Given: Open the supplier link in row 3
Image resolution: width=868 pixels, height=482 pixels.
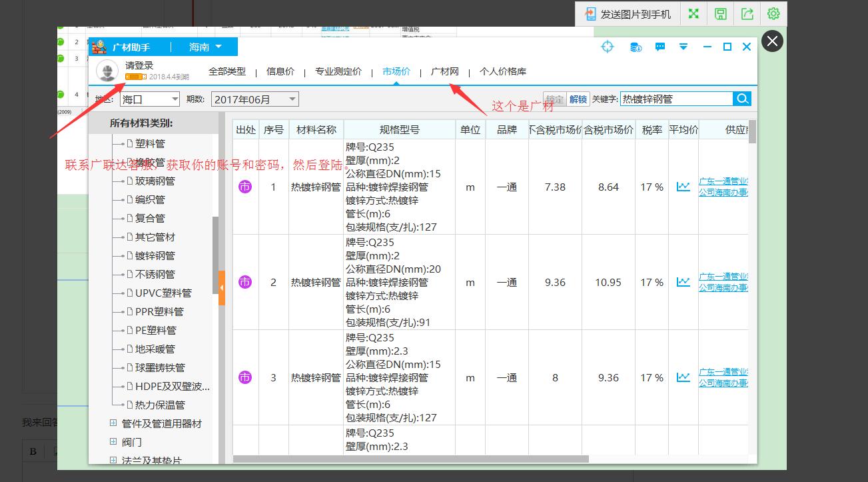Looking at the screenshot, I should [723, 377].
